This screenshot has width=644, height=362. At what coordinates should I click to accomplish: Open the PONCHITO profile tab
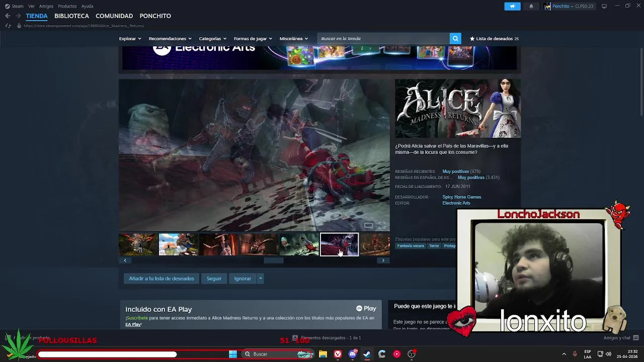click(155, 16)
